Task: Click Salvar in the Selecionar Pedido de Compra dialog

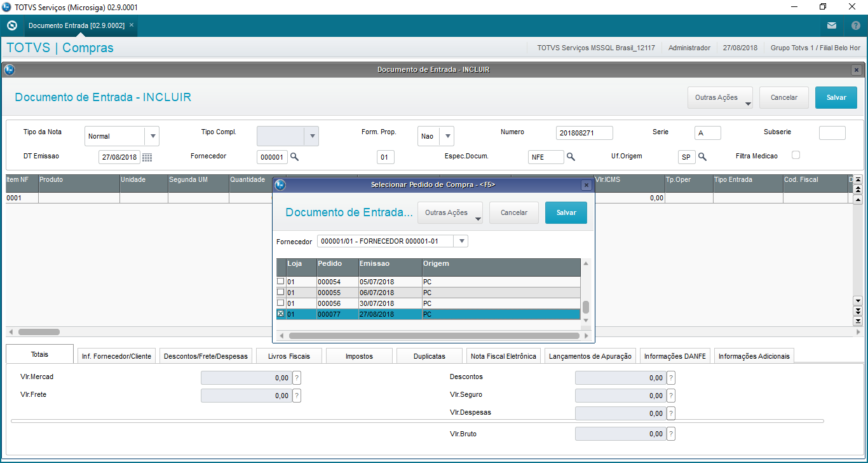Action: 566,213
